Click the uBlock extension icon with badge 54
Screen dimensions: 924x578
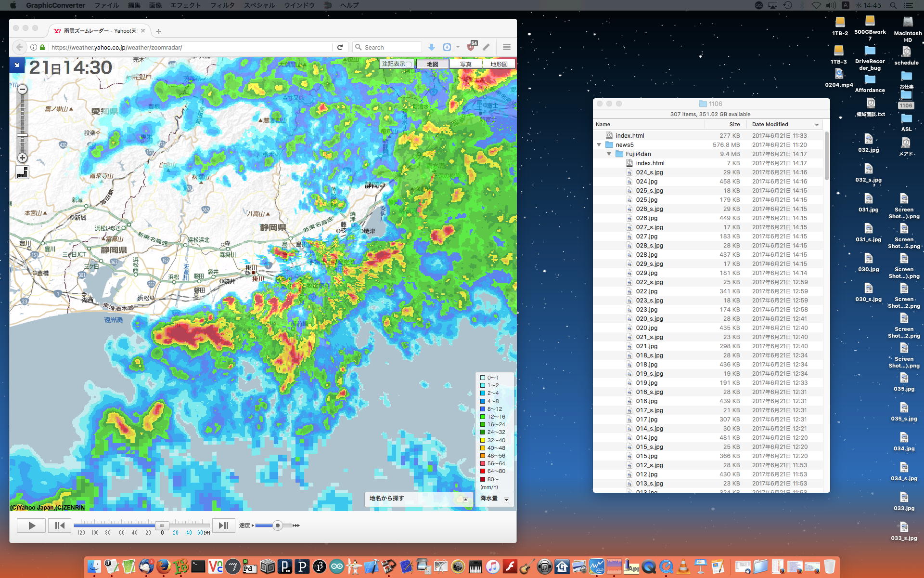click(x=471, y=47)
